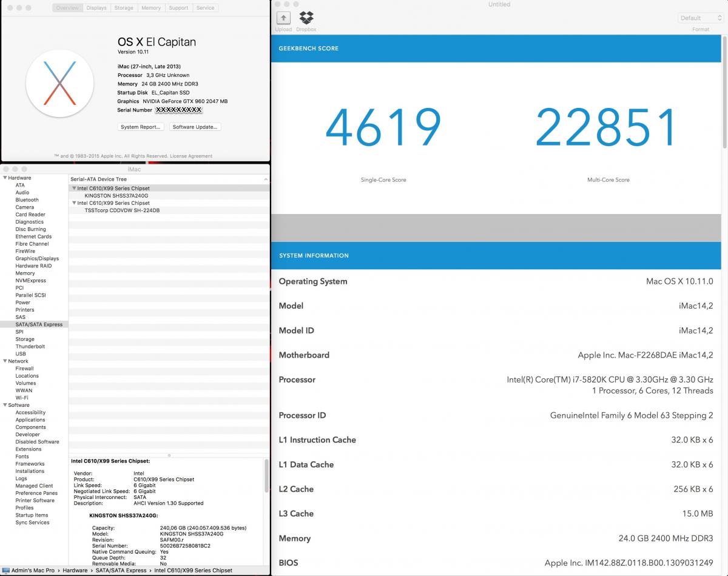Click the sort chevron of Serial-ATA Device Tree header
The height and width of the screenshot is (576, 728).
(x=265, y=179)
